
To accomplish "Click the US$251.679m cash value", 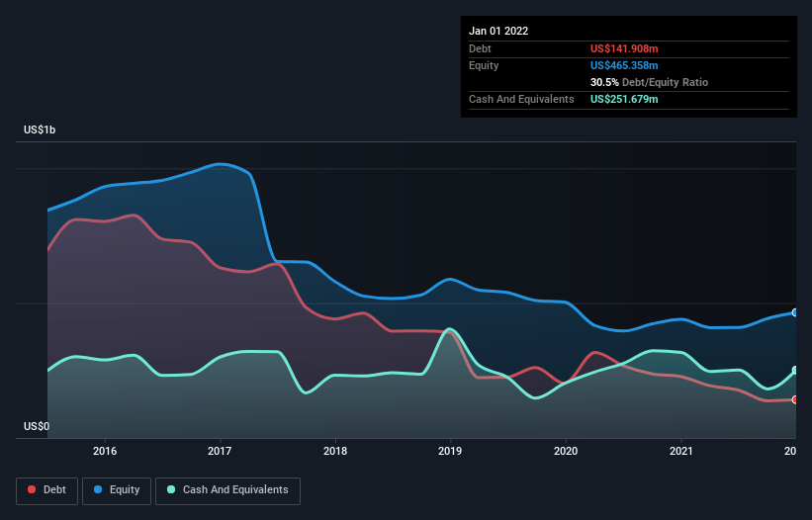I will click(624, 99).
